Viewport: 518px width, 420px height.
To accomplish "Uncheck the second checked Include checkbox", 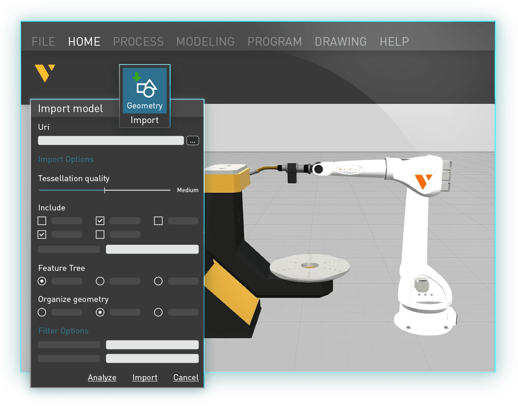I will coord(42,234).
